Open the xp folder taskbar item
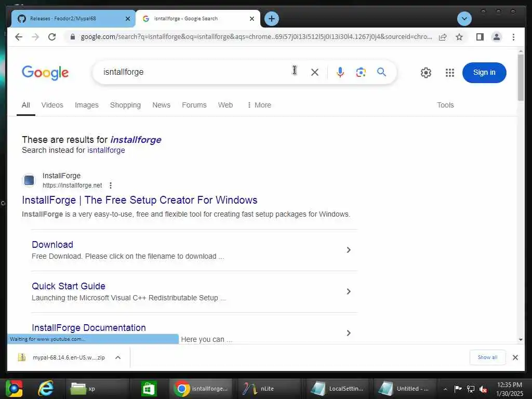This screenshot has width=532, height=399. [x=97, y=389]
